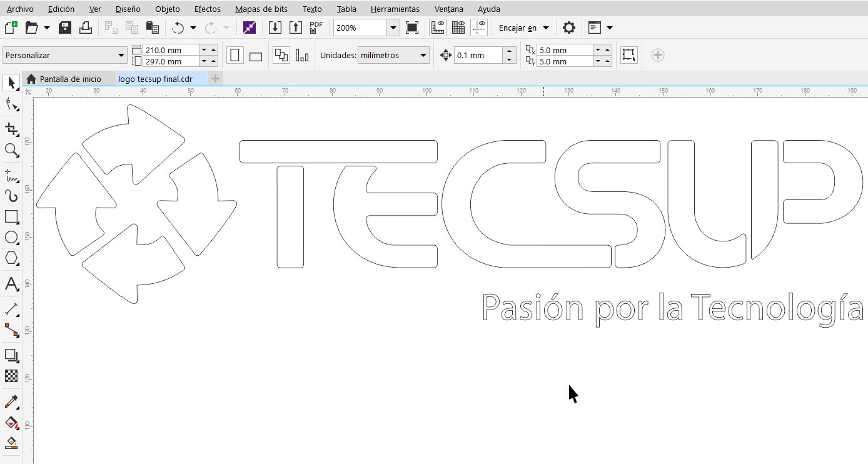Open the dropdown arrow beside Open folder
The width and height of the screenshot is (868, 464).
(47, 28)
